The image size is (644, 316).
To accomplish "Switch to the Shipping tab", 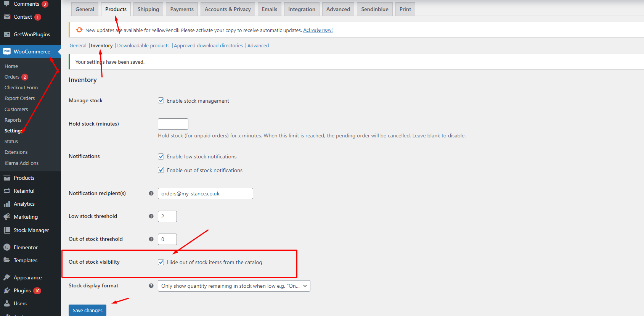I will 148,9.
